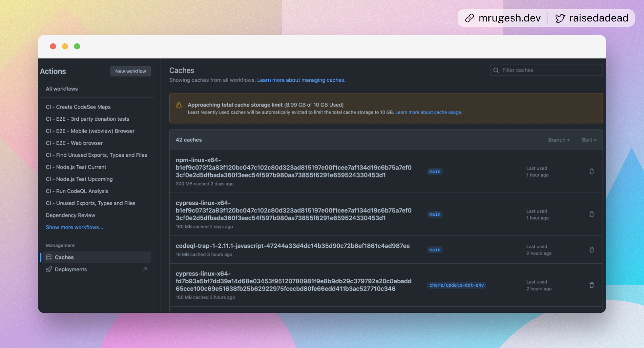Delete the codeql-trap cache via trash icon

pyautogui.click(x=591, y=250)
